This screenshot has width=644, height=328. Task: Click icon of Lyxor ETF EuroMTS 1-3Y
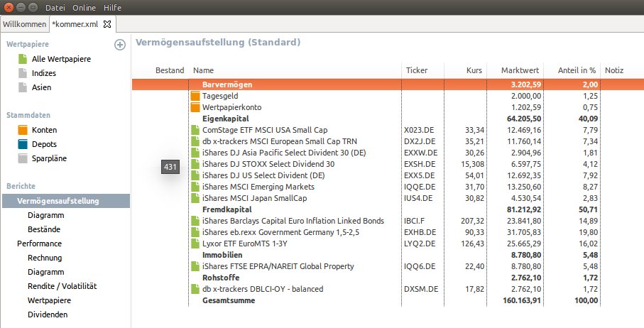click(195, 244)
